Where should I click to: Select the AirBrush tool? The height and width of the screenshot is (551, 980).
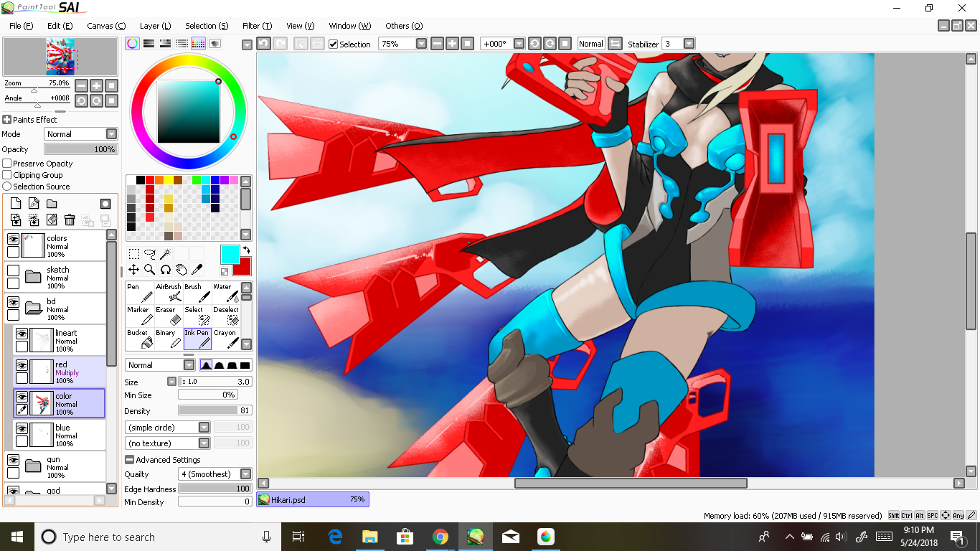coord(169,293)
